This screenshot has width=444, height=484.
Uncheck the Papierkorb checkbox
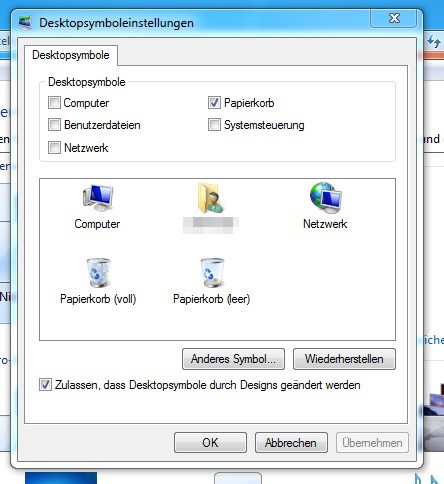pyautogui.click(x=214, y=103)
